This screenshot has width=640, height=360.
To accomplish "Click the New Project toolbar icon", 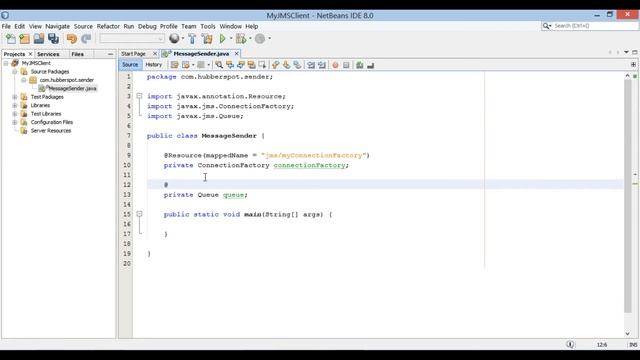I will [24, 39].
